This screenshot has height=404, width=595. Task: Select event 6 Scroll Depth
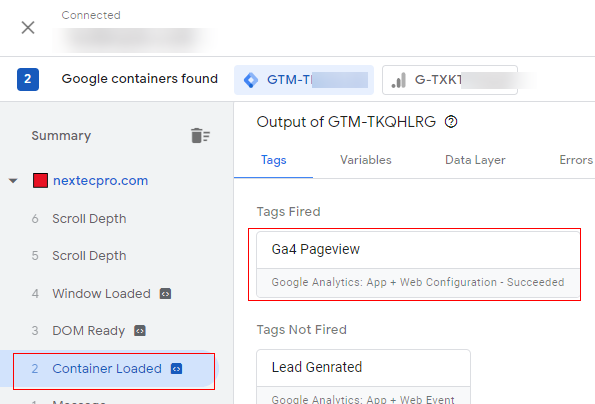tap(79, 219)
